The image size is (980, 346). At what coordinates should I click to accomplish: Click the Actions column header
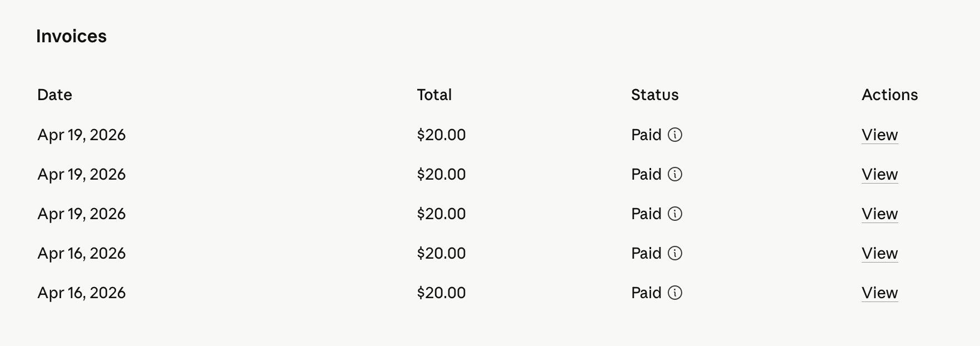(x=889, y=95)
